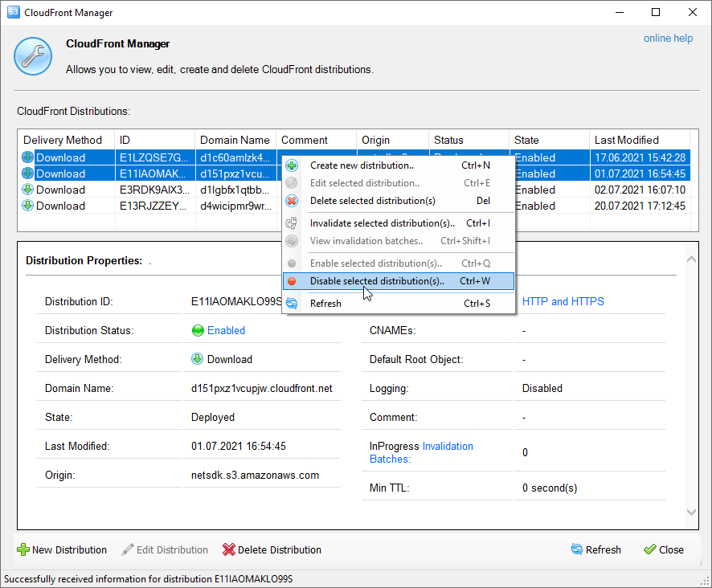Click the download icon in the E11IAOMAK row
The image size is (712, 588).
pos(27,174)
